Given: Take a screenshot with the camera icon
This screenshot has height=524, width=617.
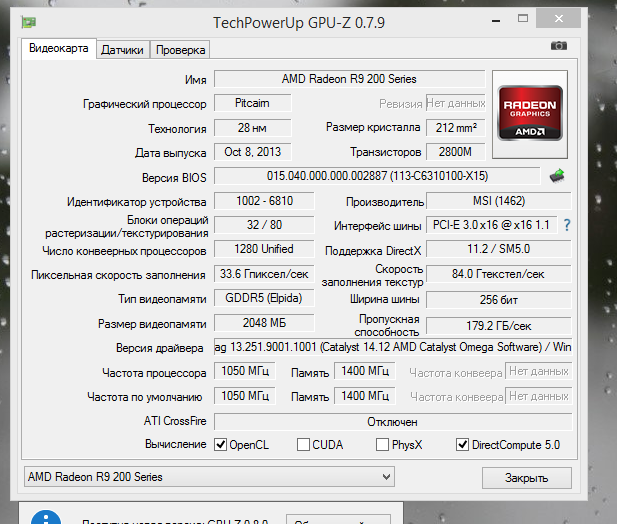Looking at the screenshot, I should [x=559, y=46].
